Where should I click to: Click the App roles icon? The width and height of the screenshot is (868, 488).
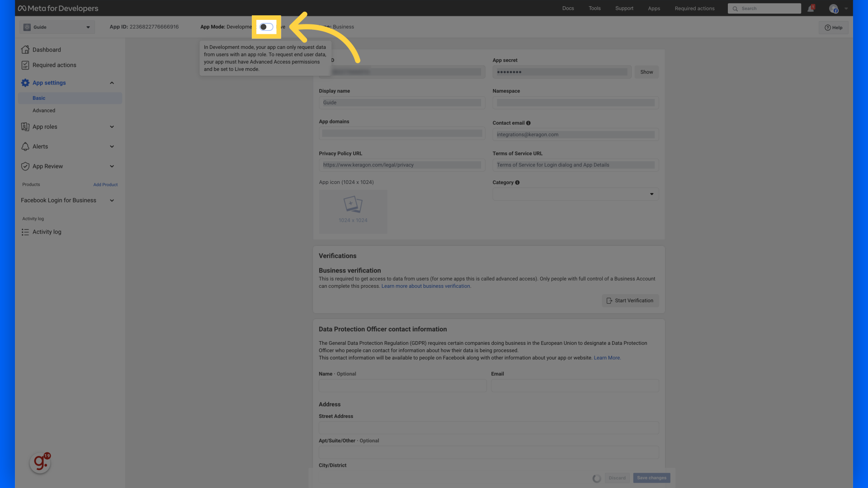[25, 127]
